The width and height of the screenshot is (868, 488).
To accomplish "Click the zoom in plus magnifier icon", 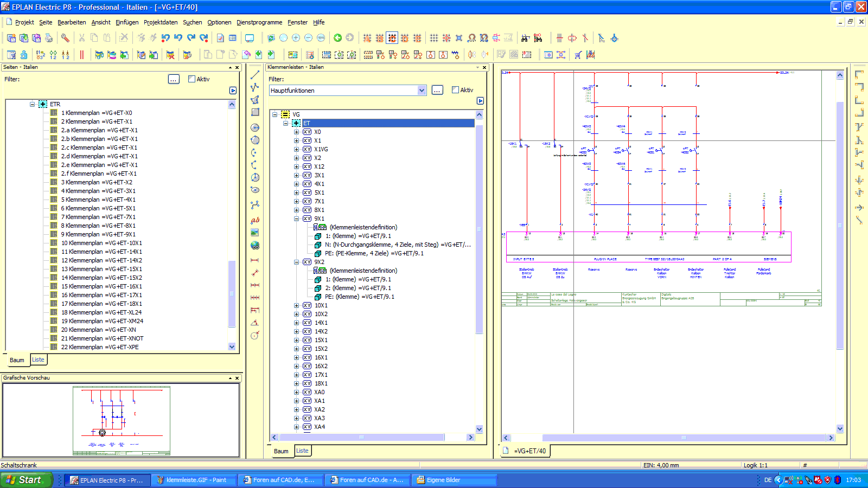I will 296,38.
